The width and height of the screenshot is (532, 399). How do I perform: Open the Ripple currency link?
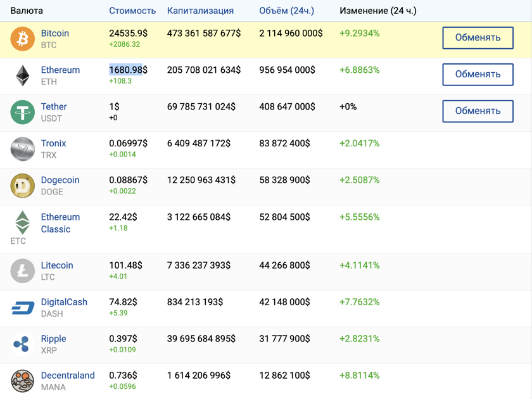[54, 339]
